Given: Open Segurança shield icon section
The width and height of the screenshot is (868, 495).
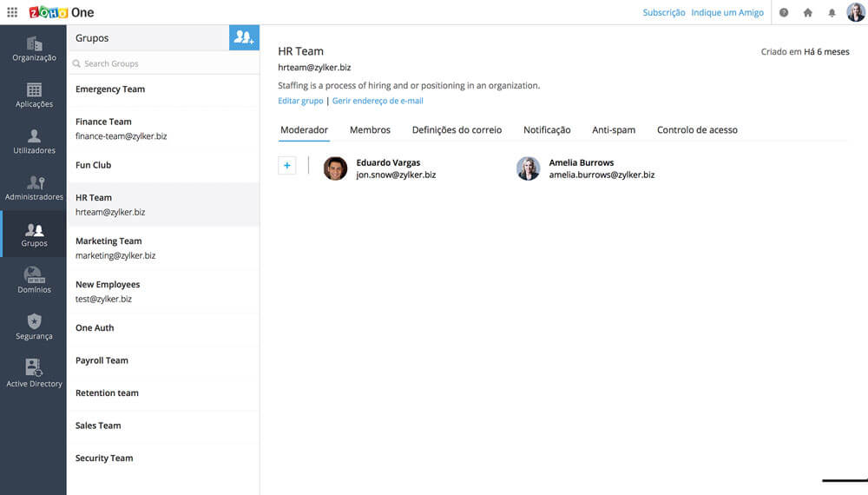Looking at the screenshot, I should 34,327.
